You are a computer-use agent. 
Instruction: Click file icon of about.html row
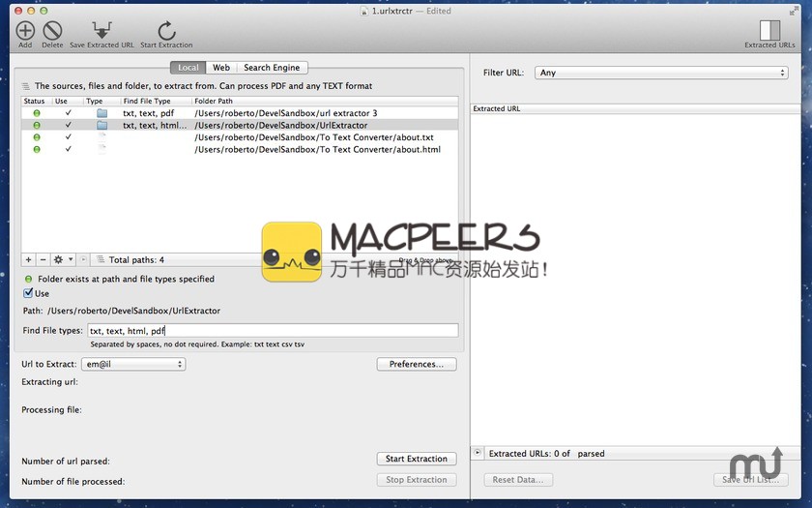point(102,149)
